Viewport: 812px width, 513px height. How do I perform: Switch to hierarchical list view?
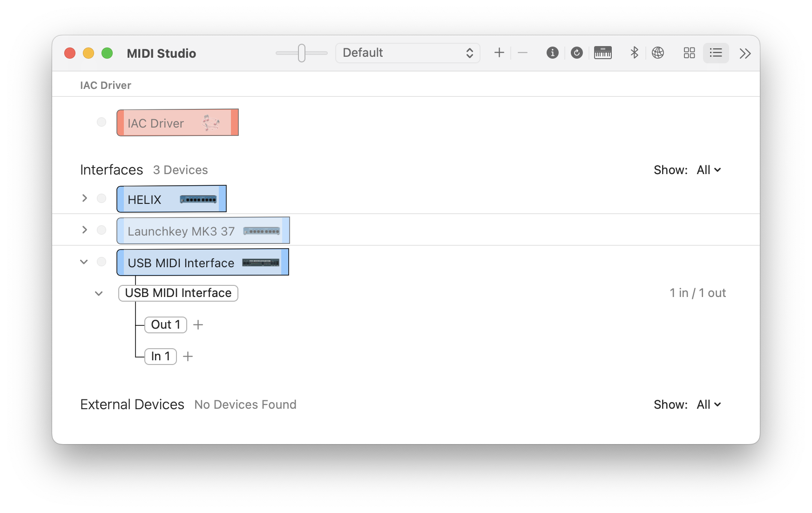tap(716, 53)
